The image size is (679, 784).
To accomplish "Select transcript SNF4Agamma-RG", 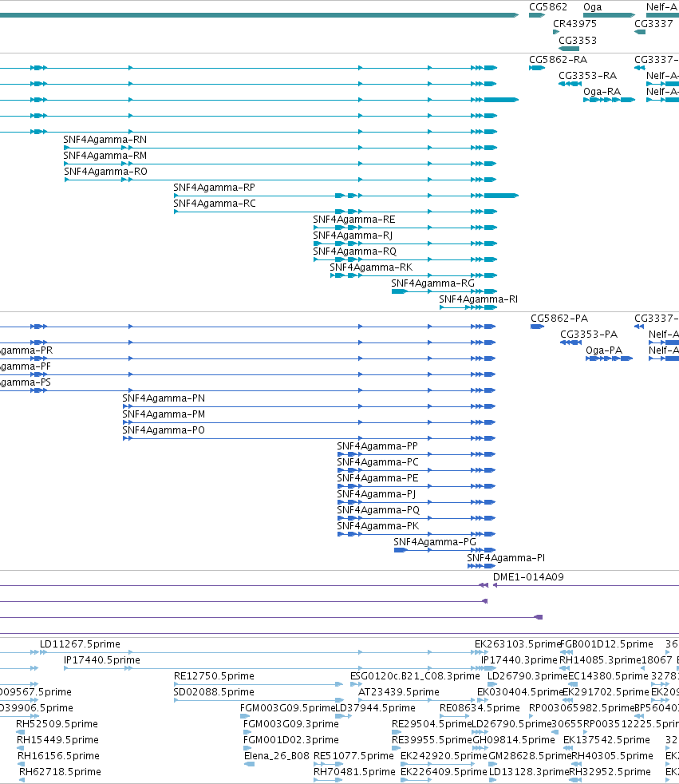I will tap(432, 283).
